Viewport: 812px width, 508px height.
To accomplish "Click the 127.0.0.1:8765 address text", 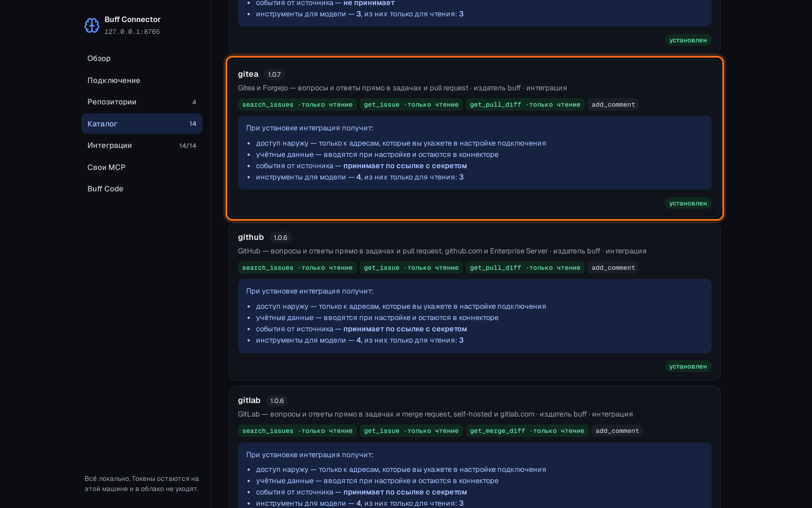I will tap(132, 32).
